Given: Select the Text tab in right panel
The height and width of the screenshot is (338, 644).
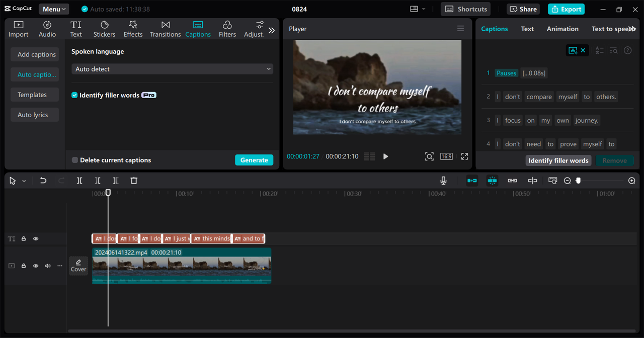Looking at the screenshot, I should click(x=527, y=29).
